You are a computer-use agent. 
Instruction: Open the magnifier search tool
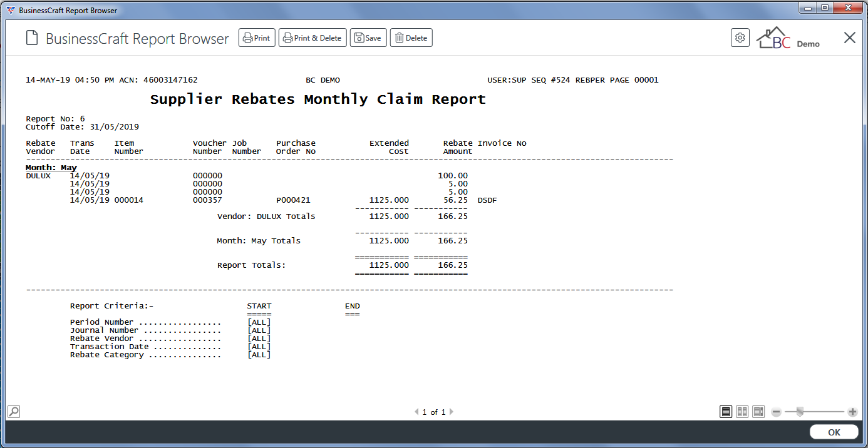(14, 411)
